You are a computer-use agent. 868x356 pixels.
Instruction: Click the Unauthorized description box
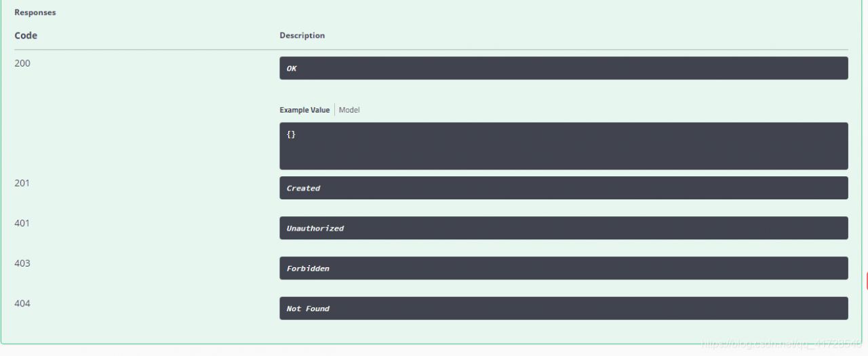point(564,228)
